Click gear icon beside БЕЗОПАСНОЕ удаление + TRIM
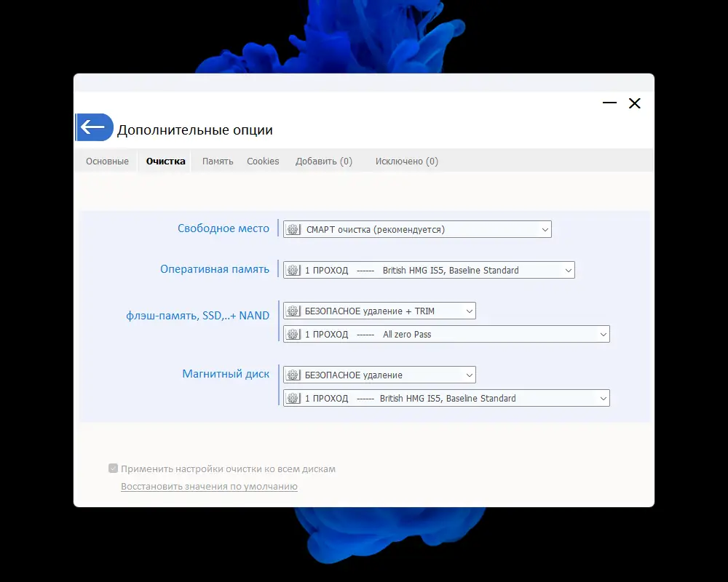Viewport: 728px width, 582px height. [x=293, y=311]
